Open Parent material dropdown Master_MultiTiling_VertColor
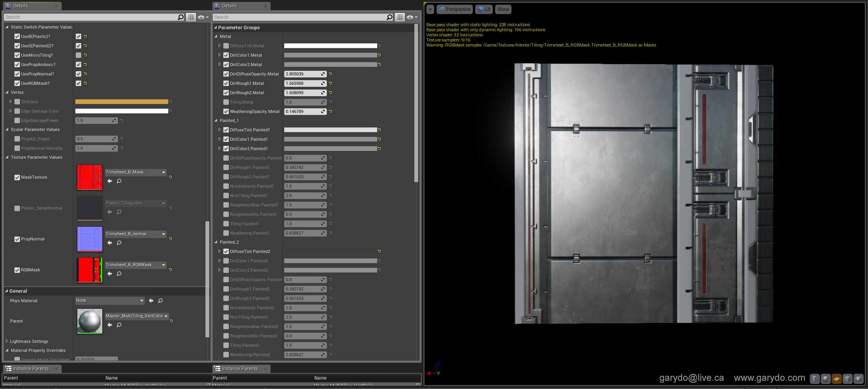Image resolution: width=868 pixels, height=389 pixels. pyautogui.click(x=137, y=316)
